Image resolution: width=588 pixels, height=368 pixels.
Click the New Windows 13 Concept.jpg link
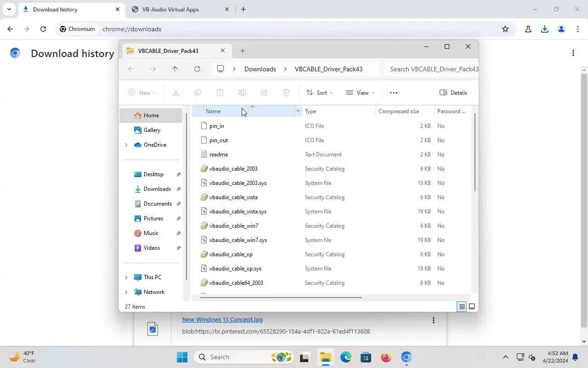pyautogui.click(x=222, y=319)
